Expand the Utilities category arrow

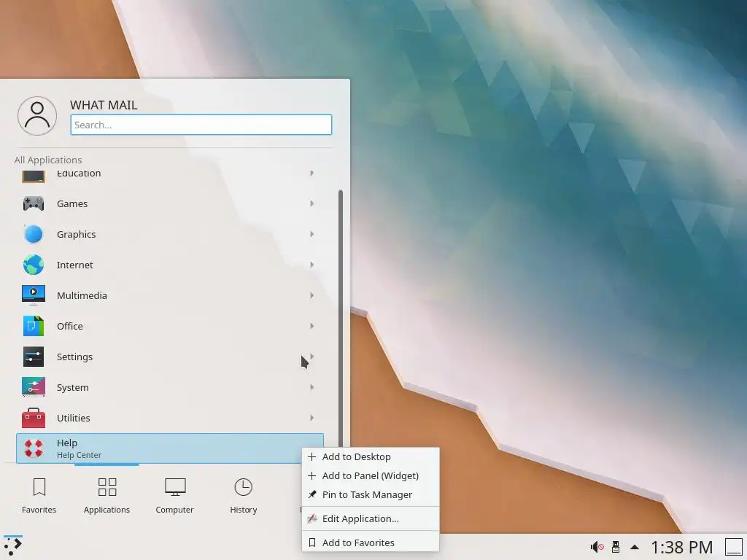coord(311,418)
